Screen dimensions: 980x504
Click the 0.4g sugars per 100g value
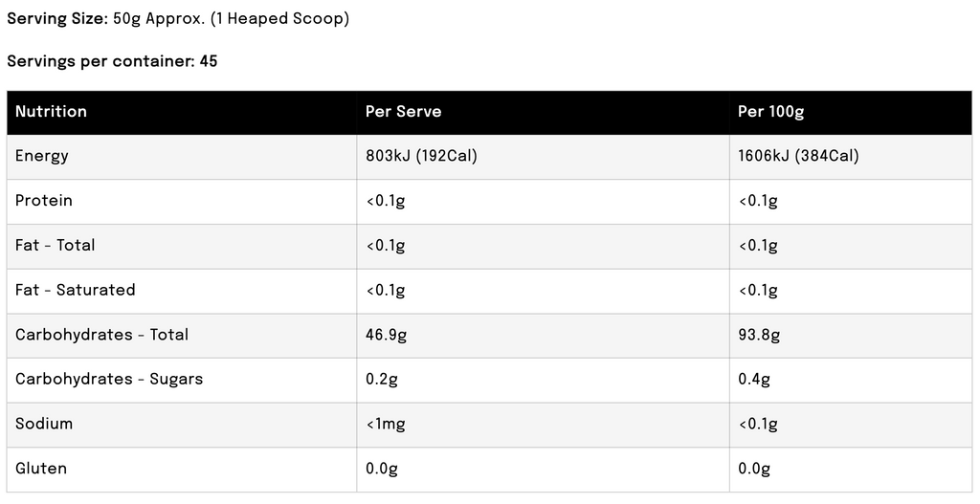pyautogui.click(x=754, y=380)
